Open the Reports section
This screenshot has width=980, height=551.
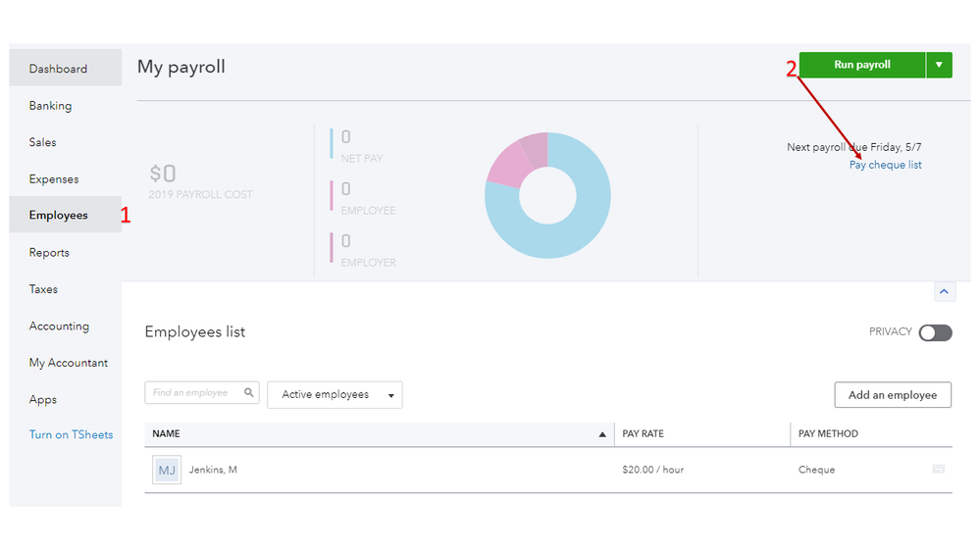[x=49, y=253]
